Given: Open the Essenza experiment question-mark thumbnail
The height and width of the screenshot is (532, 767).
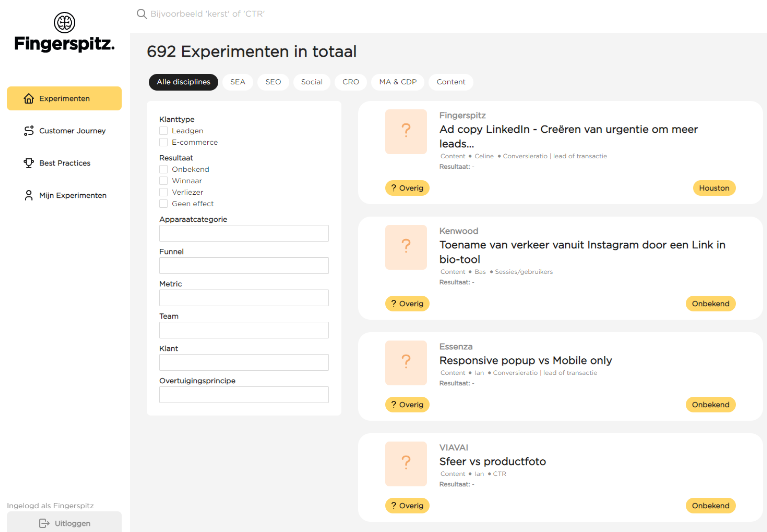Looking at the screenshot, I should coord(406,362).
